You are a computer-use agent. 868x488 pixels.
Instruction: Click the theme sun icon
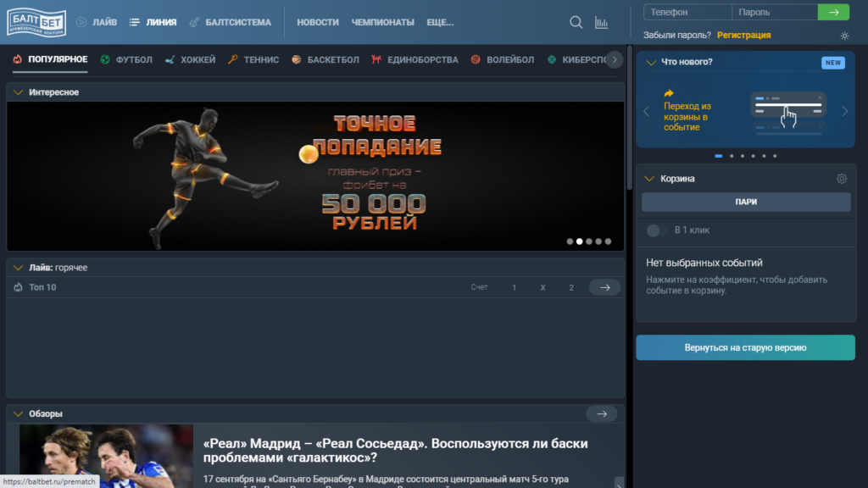tap(844, 36)
